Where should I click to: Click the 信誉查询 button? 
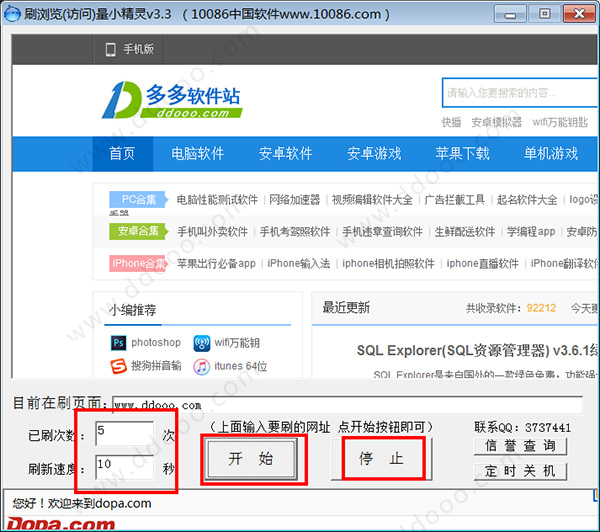tap(520, 446)
